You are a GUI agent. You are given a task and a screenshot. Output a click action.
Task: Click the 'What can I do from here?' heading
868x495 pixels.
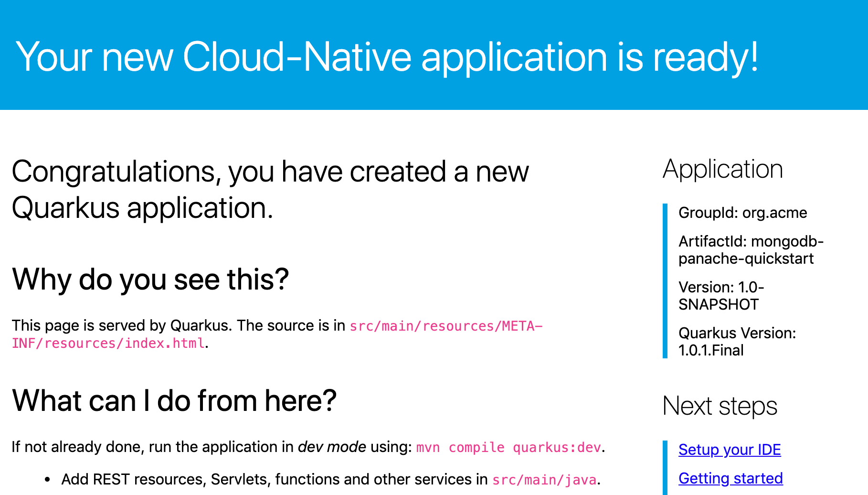click(174, 400)
